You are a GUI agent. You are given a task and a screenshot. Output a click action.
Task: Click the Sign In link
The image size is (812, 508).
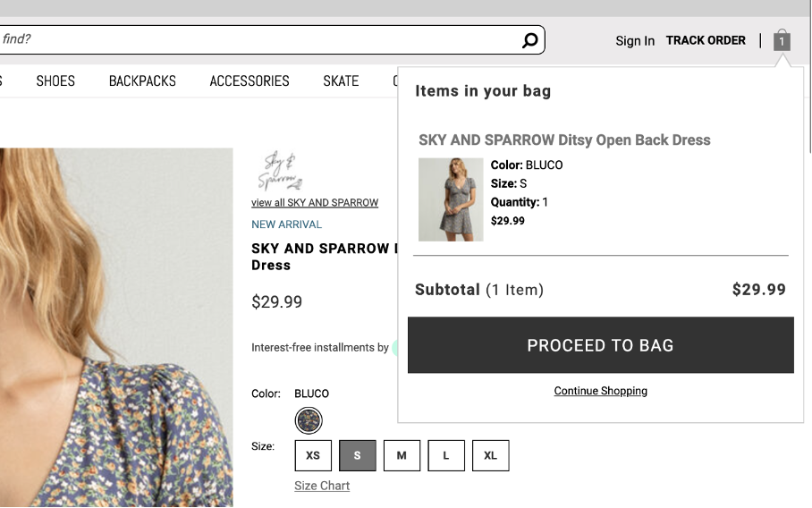[635, 41]
